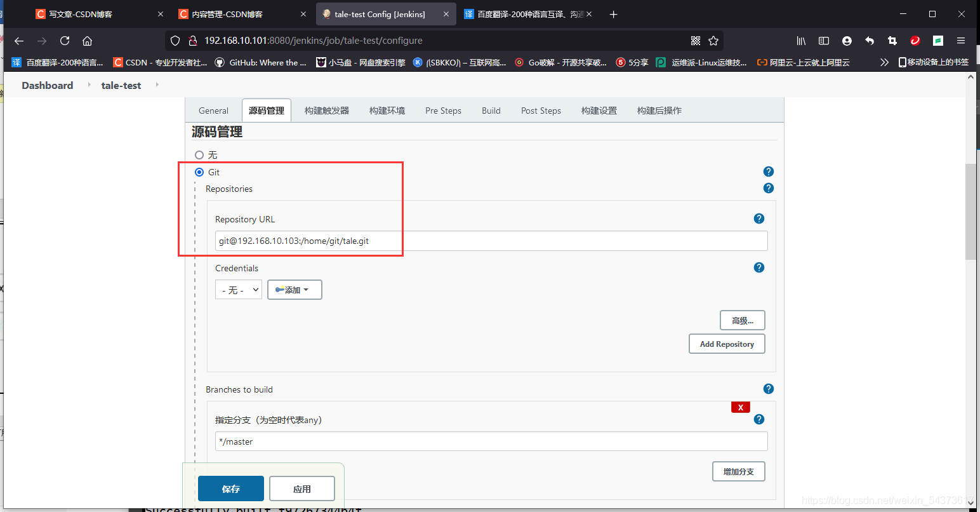This screenshot has height=512, width=980.
Task: Open the mobile device bookmarks folder
Action: 934,62
